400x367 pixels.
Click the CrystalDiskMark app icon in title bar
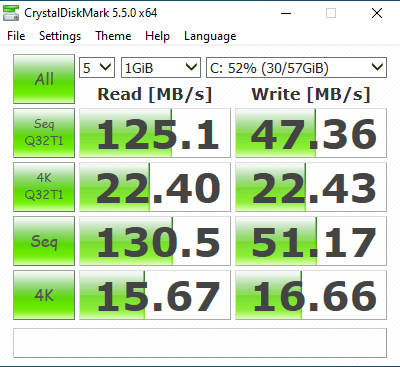tap(11, 13)
